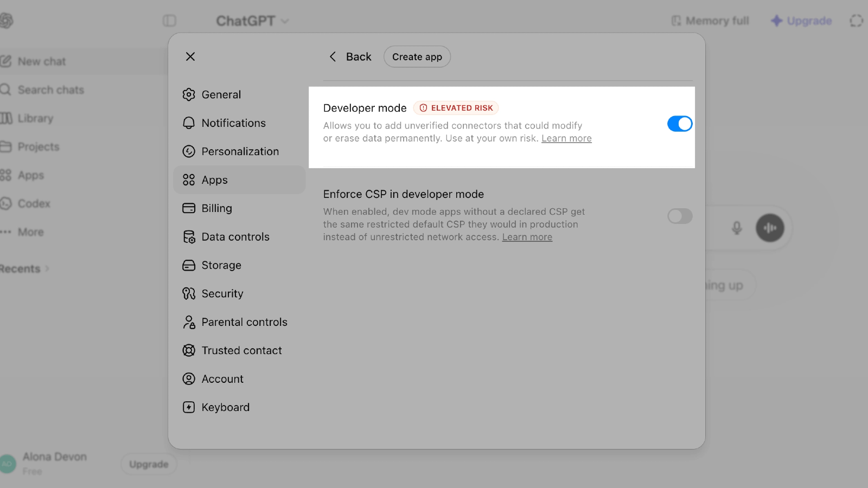The height and width of the screenshot is (488, 868).
Task: Click the Search chats sidebar label
Action: [51, 89]
